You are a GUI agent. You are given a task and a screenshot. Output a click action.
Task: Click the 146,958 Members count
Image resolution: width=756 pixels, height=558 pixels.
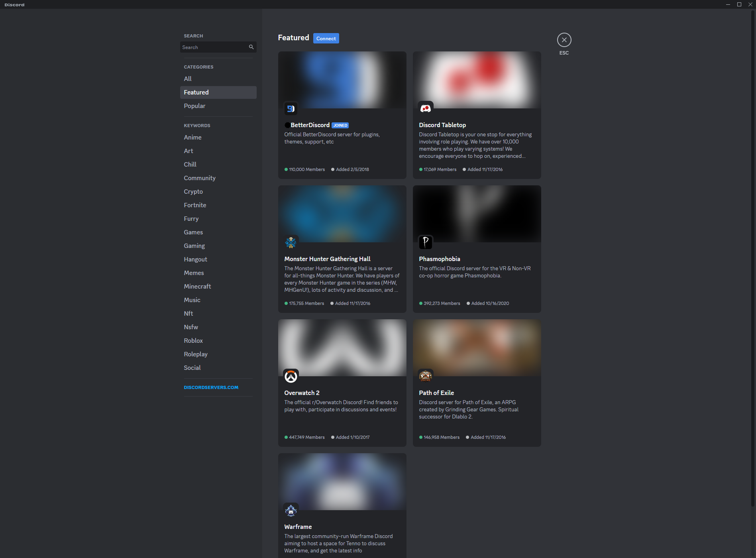(442, 437)
